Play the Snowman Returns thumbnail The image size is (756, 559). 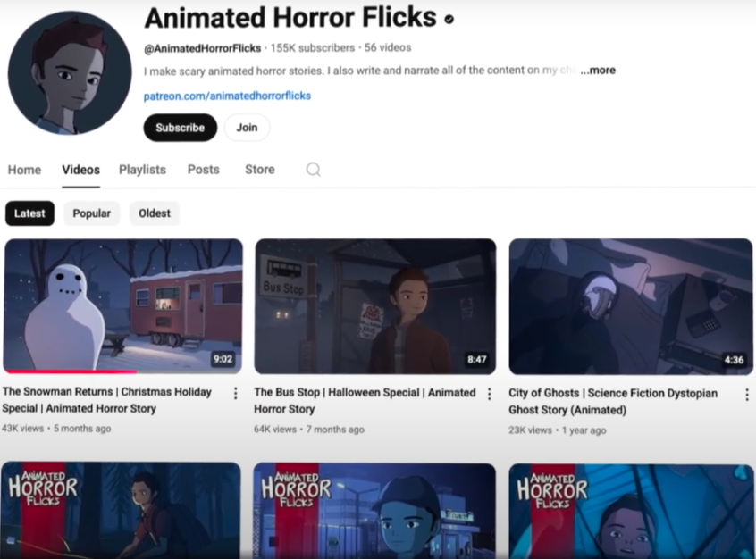pyautogui.click(x=123, y=305)
